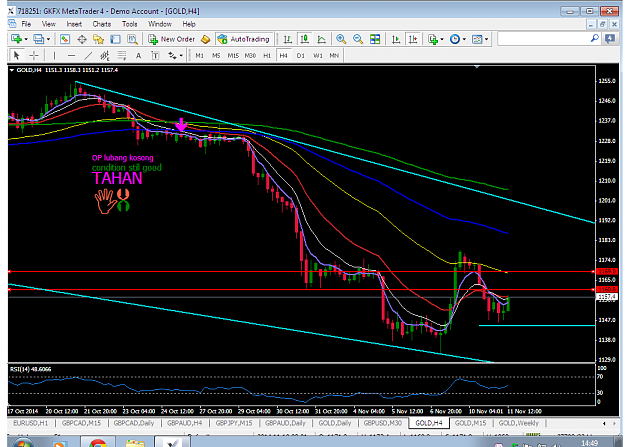The image size is (625, 447).
Task: Open the Templates icon
Action: point(477,39)
